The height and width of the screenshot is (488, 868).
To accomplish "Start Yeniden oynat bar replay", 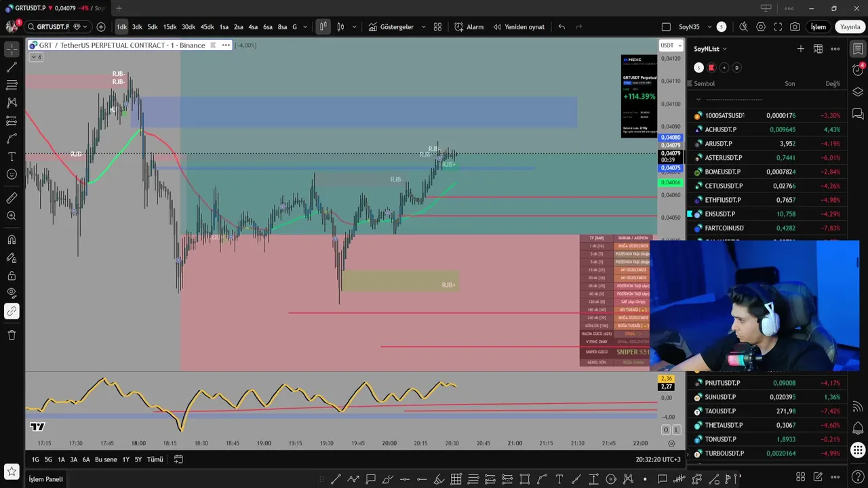I will (x=519, y=27).
